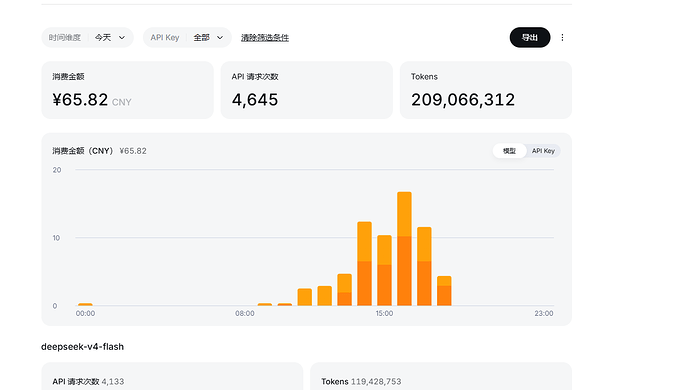Select the last bar before 23:00
Image resolution: width=690 pixels, height=390 pixels.
pyautogui.click(x=444, y=291)
